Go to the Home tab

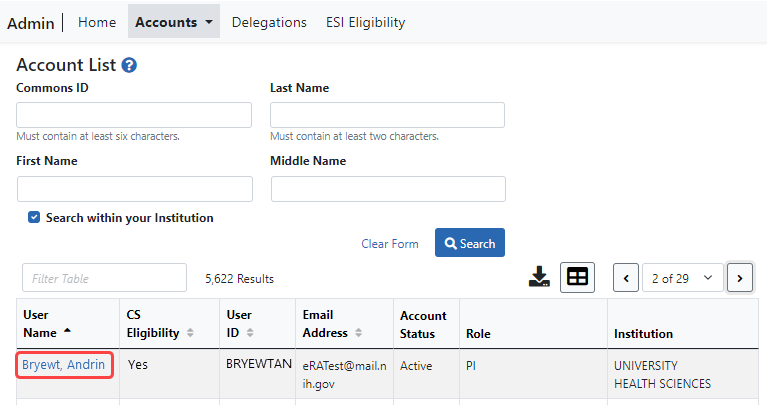point(97,22)
